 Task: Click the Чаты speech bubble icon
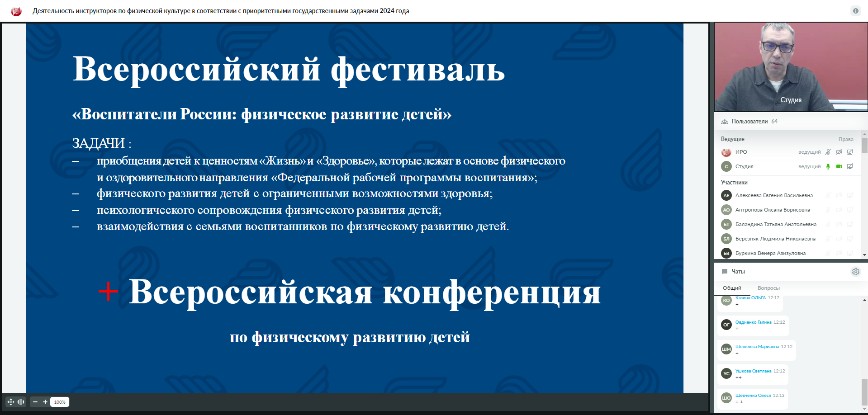coord(725,272)
